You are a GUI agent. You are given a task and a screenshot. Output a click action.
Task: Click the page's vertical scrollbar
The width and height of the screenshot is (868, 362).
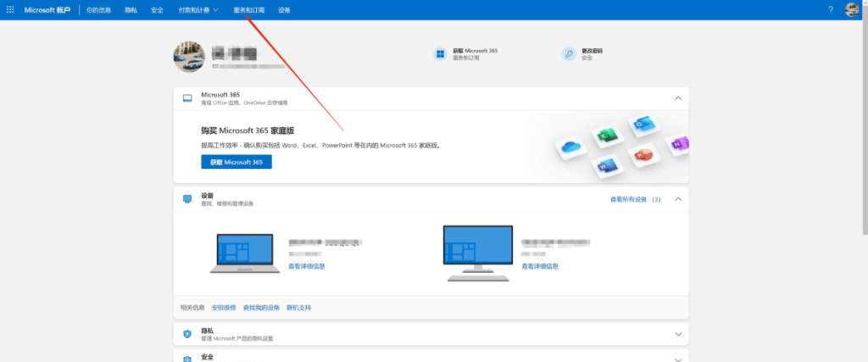click(x=863, y=127)
